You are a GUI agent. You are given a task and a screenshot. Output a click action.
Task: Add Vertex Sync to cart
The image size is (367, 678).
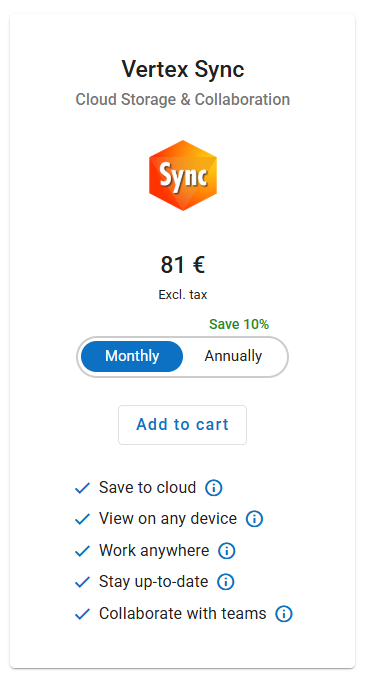[182, 425]
